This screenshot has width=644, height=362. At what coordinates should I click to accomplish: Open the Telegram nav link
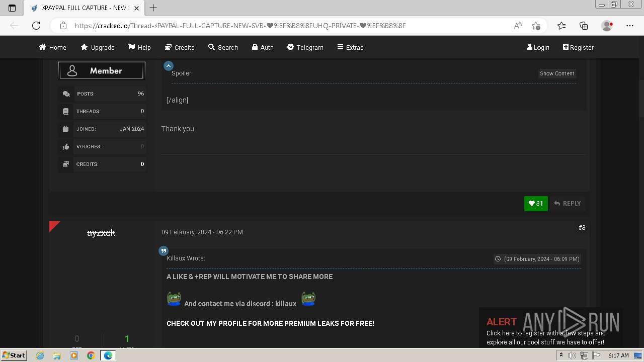click(305, 47)
